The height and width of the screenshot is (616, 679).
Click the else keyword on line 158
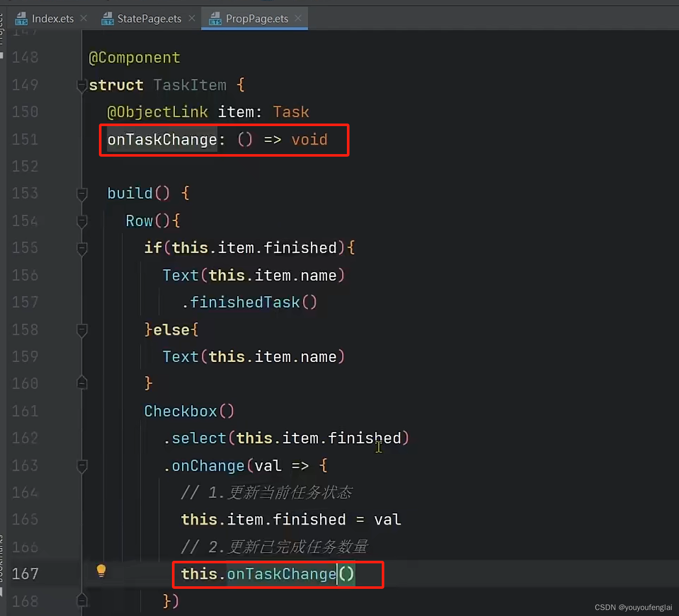pos(171,330)
